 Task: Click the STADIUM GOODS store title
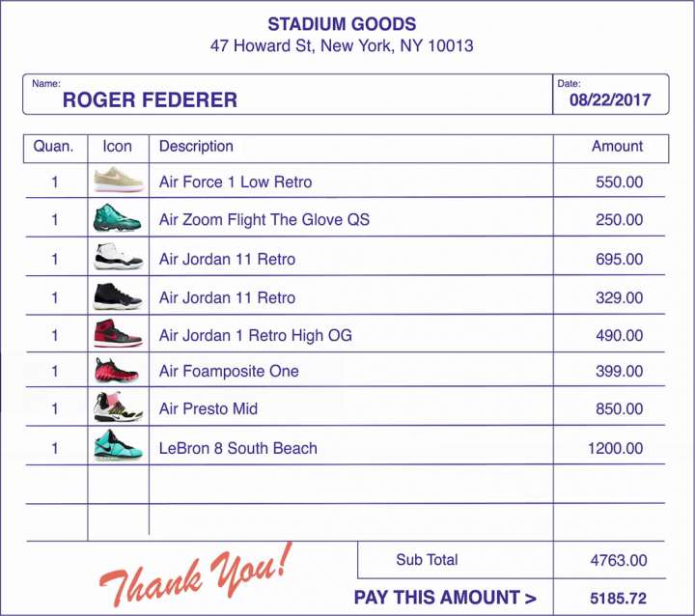coord(342,24)
